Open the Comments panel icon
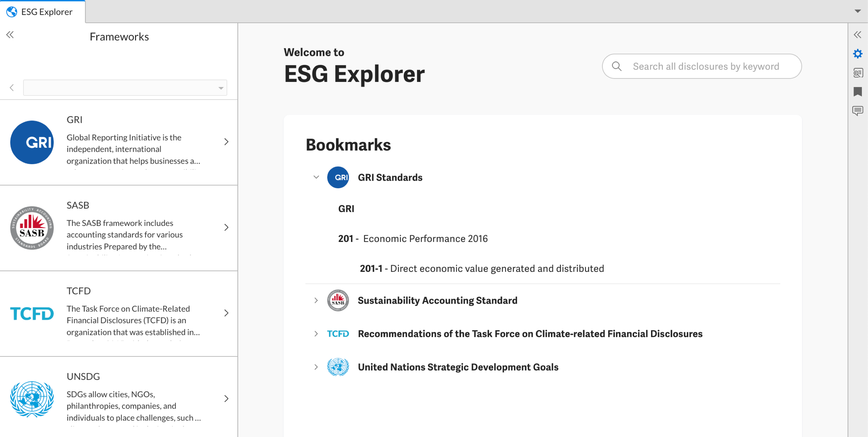868x437 pixels. pyautogui.click(x=858, y=110)
